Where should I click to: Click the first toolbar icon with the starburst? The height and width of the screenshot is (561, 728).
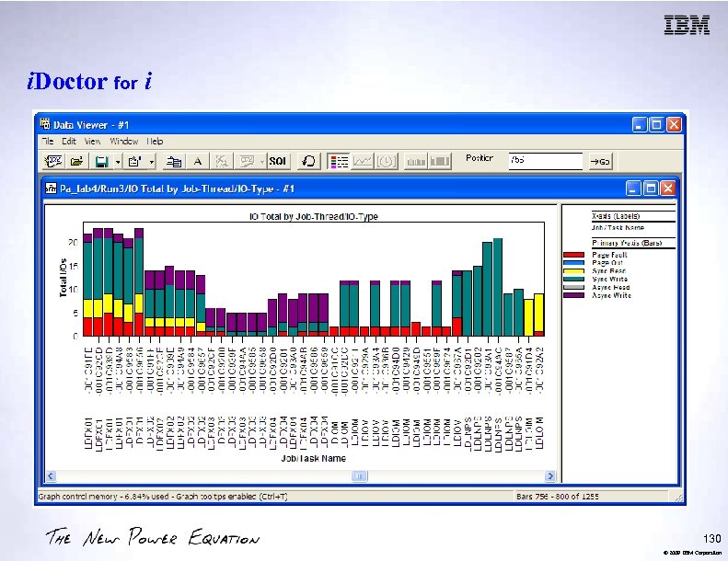53,161
